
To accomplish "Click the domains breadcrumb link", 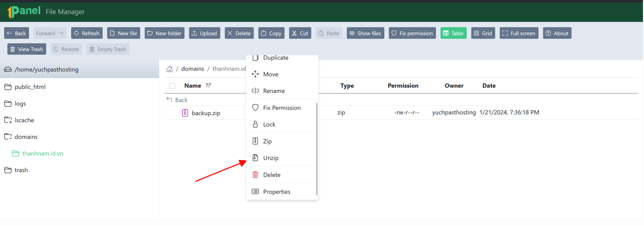I will [x=193, y=69].
